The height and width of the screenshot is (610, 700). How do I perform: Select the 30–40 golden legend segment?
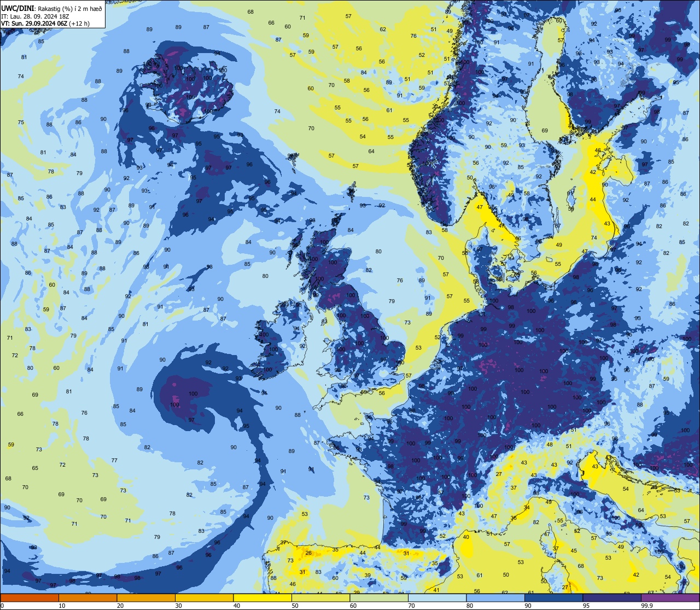click(204, 598)
